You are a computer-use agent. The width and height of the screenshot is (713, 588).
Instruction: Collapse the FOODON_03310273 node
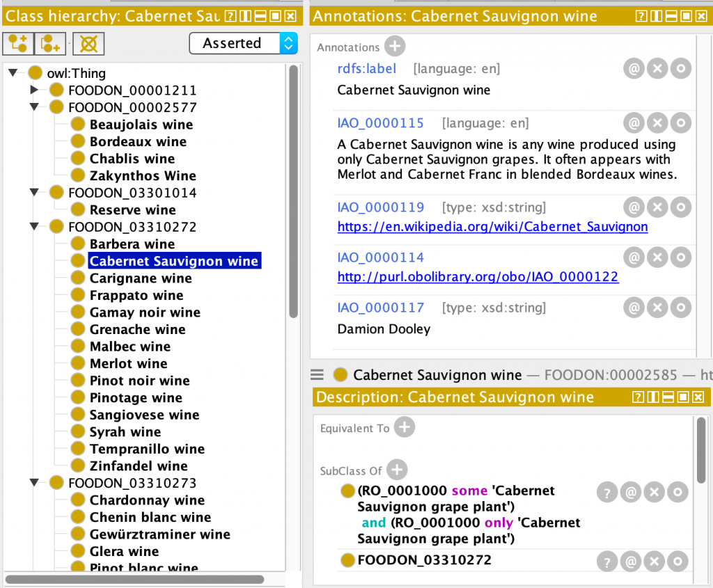coord(34,483)
